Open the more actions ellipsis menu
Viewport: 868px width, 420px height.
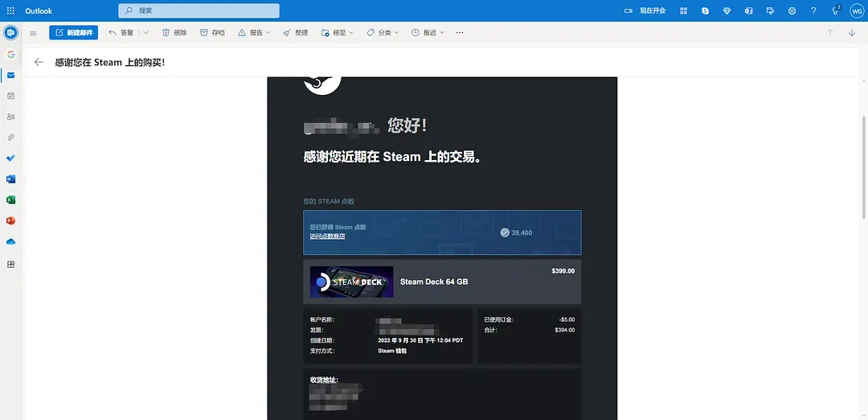pos(460,33)
